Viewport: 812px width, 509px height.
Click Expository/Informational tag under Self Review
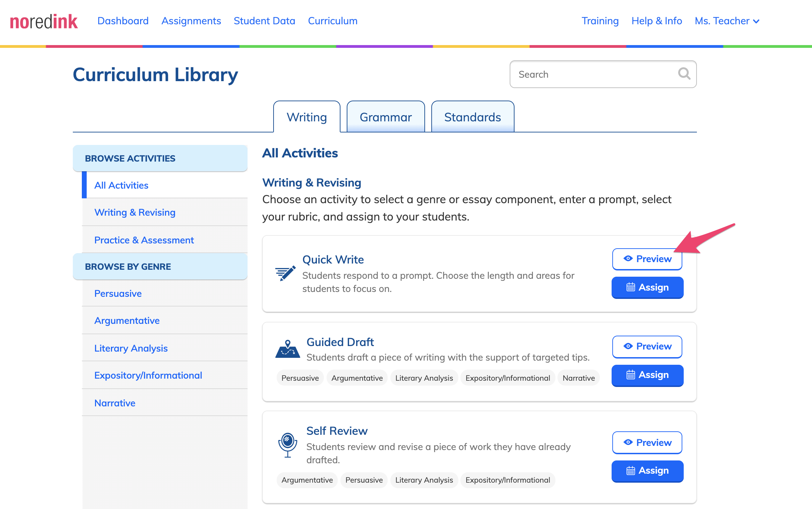coord(508,480)
